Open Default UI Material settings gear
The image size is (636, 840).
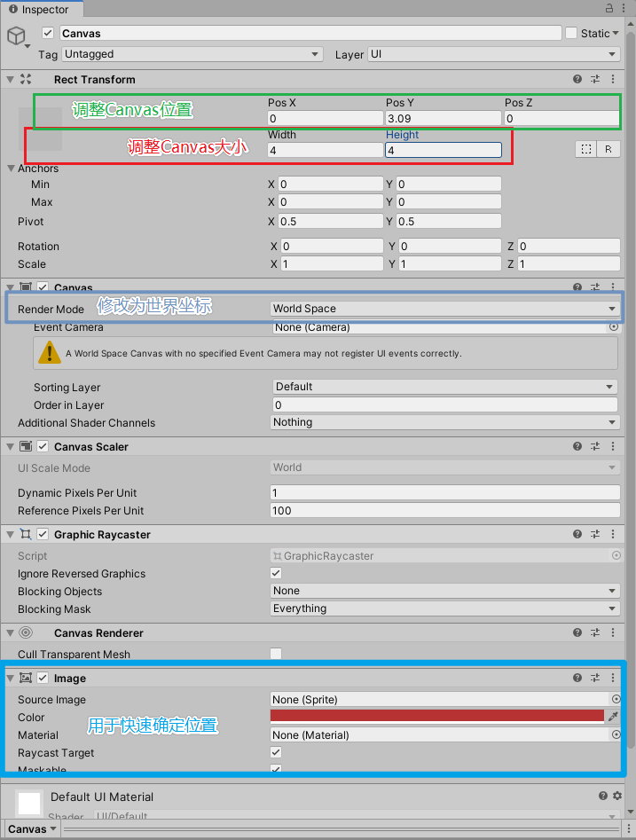[617, 796]
